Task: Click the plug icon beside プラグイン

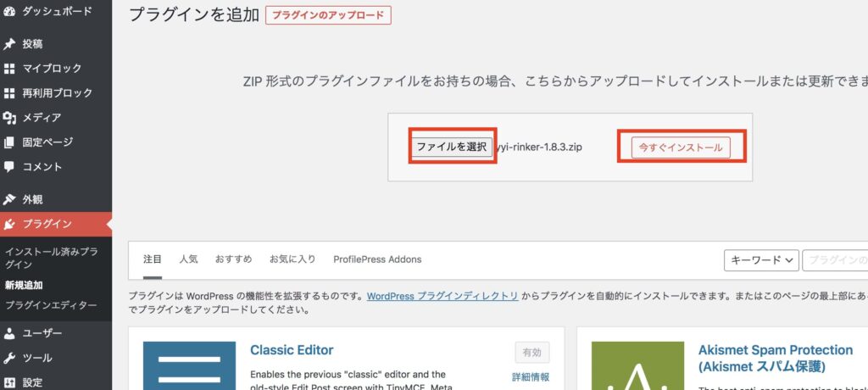Action: pyautogui.click(x=8, y=225)
